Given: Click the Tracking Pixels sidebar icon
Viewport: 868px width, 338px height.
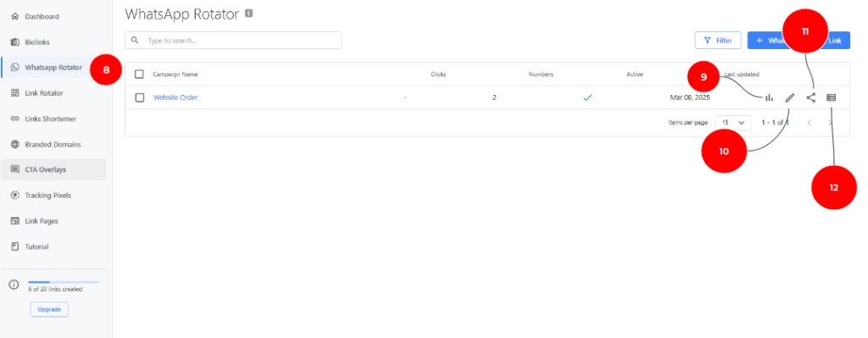Looking at the screenshot, I should (15, 196).
